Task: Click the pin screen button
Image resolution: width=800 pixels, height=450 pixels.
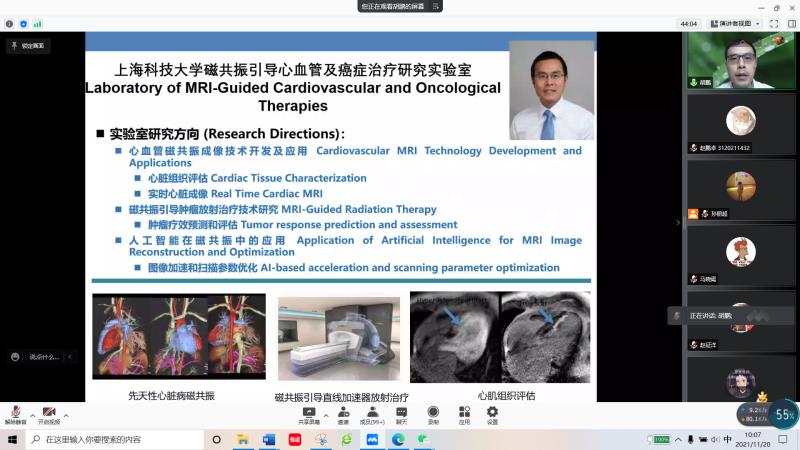Action: tap(27, 45)
